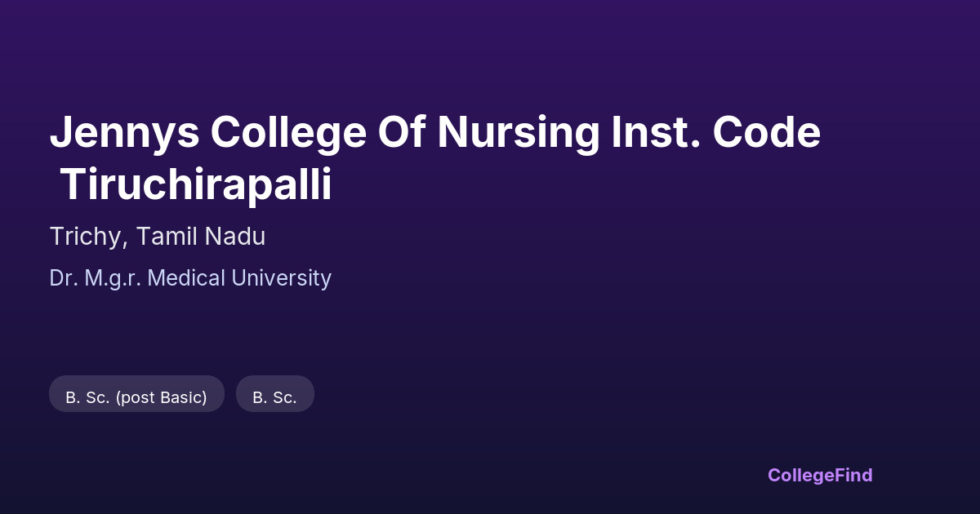The image size is (980, 514).
Task: Click the Tiruchirapalli word in the title
Action: point(196,185)
